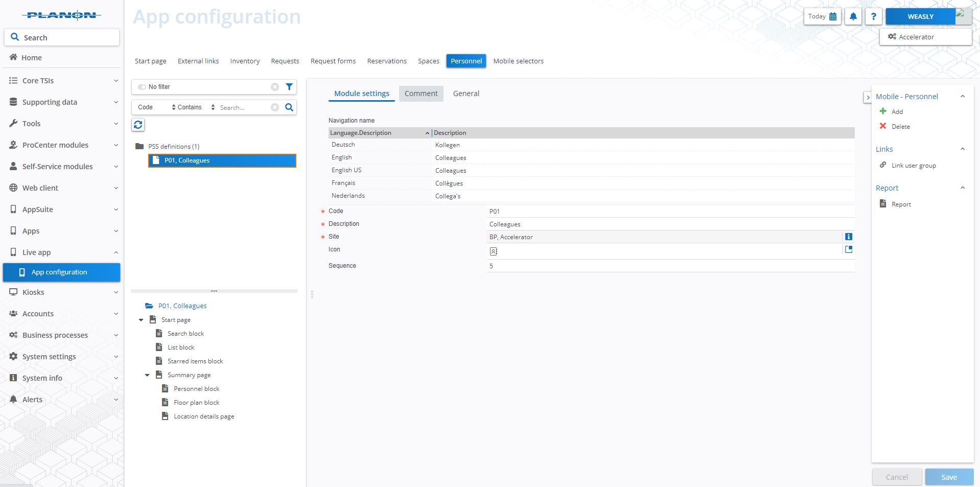Click the red Delete icon under Mobile - Personnel
The width and height of the screenshot is (980, 487).
[x=883, y=126]
